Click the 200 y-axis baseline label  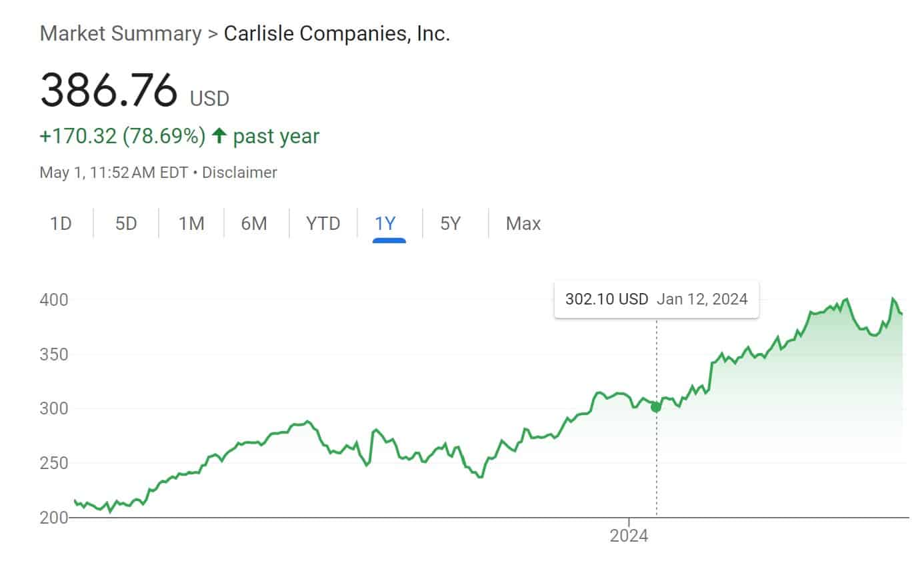pyautogui.click(x=54, y=517)
